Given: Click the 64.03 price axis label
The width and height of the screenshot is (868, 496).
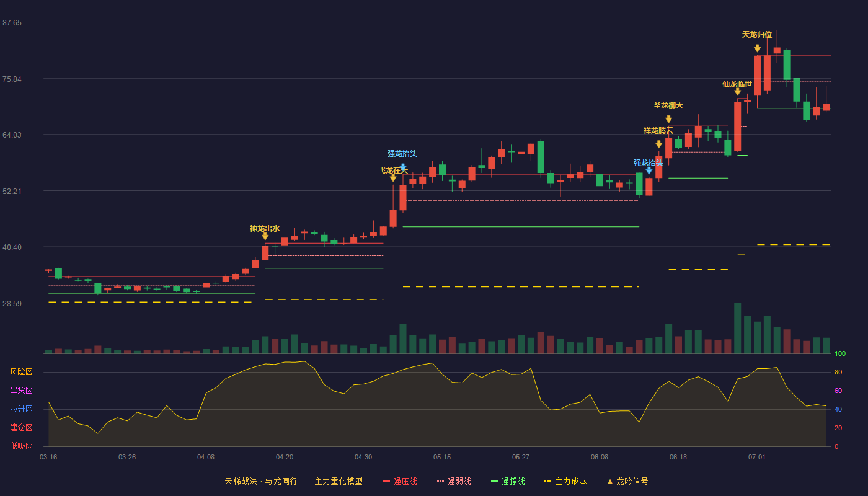Looking at the screenshot, I should click(12, 135).
